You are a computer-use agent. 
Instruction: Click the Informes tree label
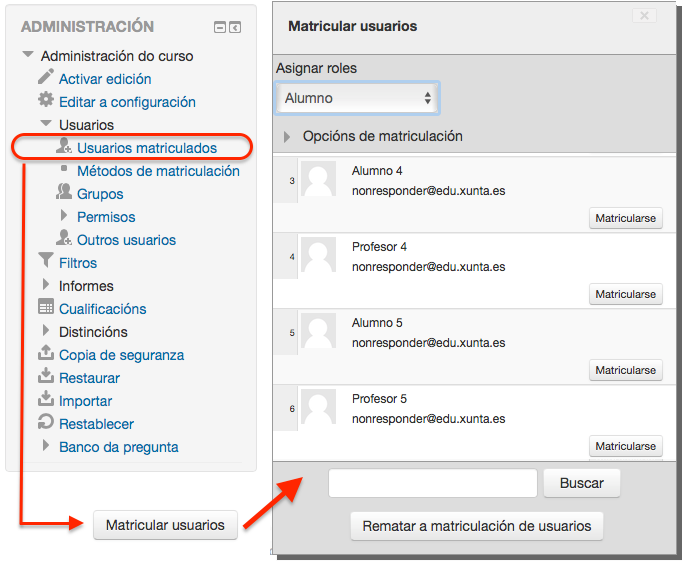tap(86, 286)
